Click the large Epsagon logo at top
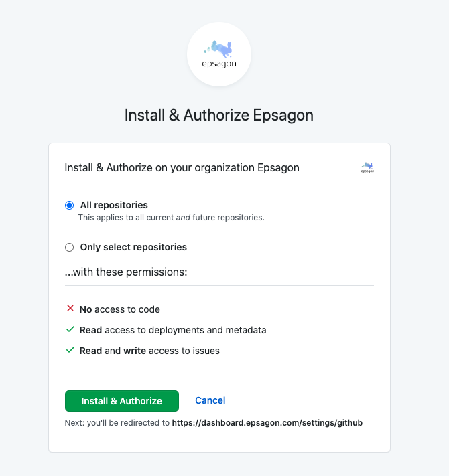Image resolution: width=449 pixels, height=476 pixels. click(219, 54)
